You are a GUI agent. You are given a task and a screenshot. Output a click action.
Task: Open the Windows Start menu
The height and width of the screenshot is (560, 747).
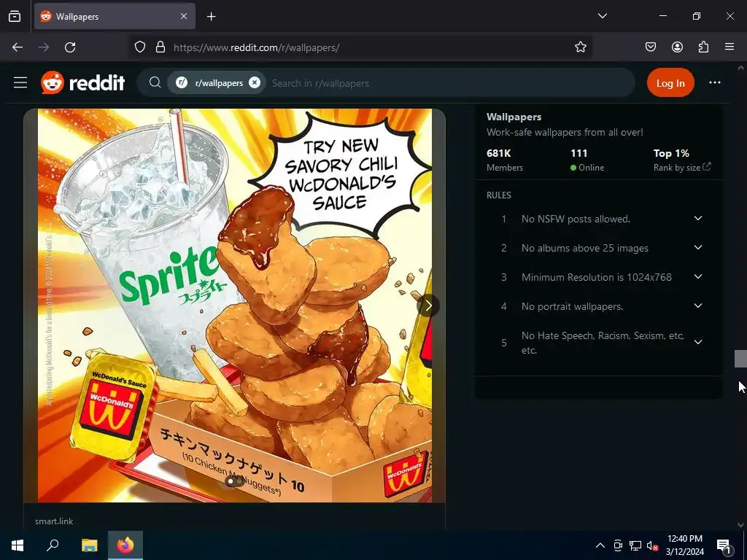click(18, 545)
